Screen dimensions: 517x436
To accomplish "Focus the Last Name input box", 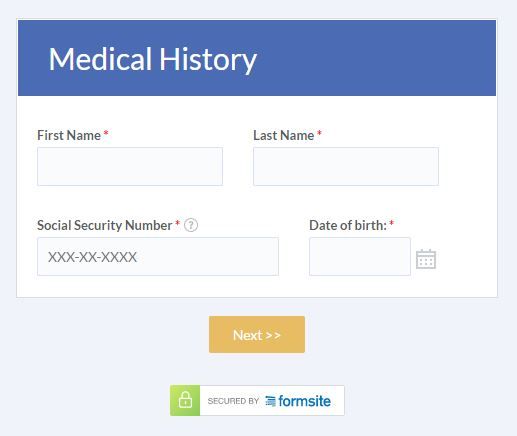I will [346, 166].
